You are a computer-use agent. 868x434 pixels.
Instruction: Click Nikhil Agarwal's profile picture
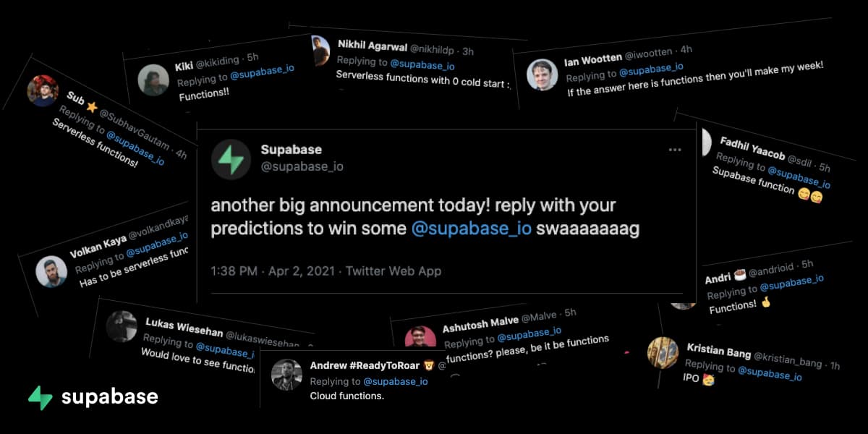tap(320, 51)
